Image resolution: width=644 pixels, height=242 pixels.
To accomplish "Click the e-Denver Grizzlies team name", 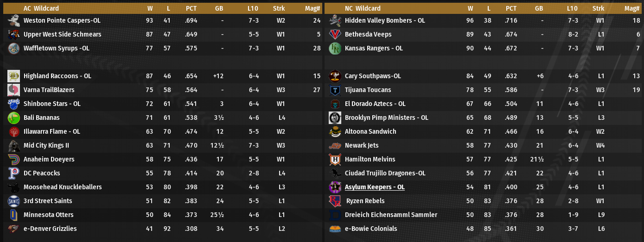I will tap(50, 229).
